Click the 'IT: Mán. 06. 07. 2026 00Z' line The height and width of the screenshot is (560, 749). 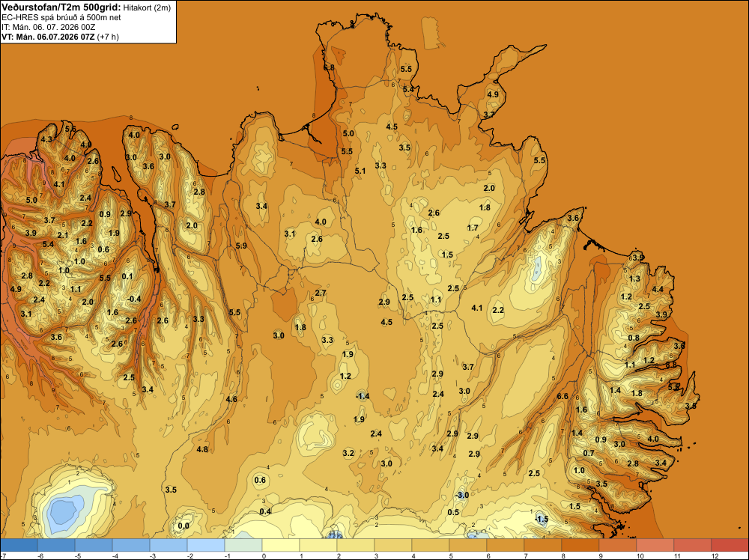point(48,27)
